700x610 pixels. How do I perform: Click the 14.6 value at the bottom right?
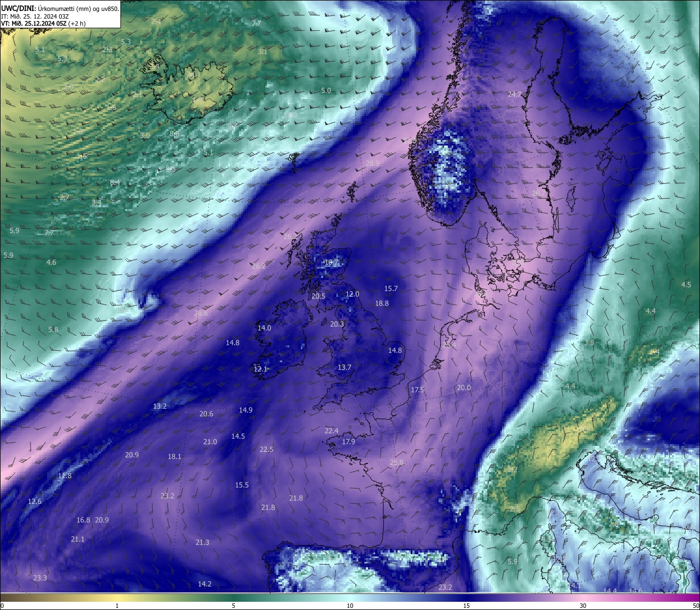(x=635, y=591)
